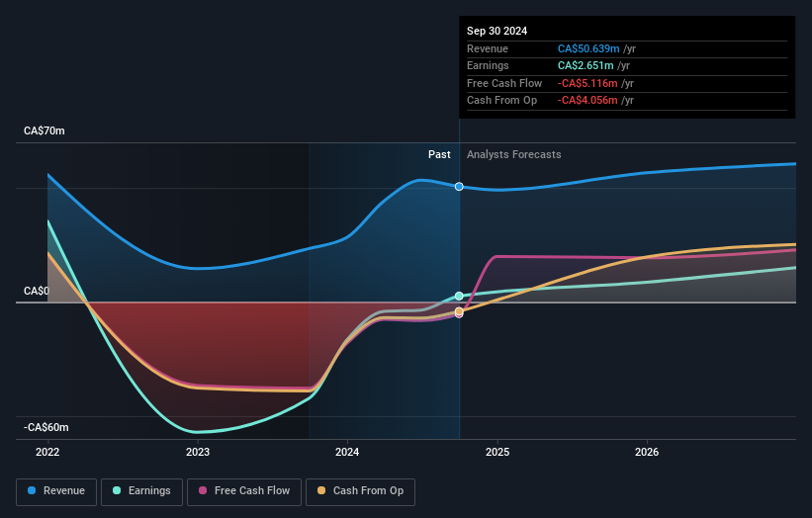Click the 2023 x-axis label
This screenshot has height=518, width=812.
[198, 452]
